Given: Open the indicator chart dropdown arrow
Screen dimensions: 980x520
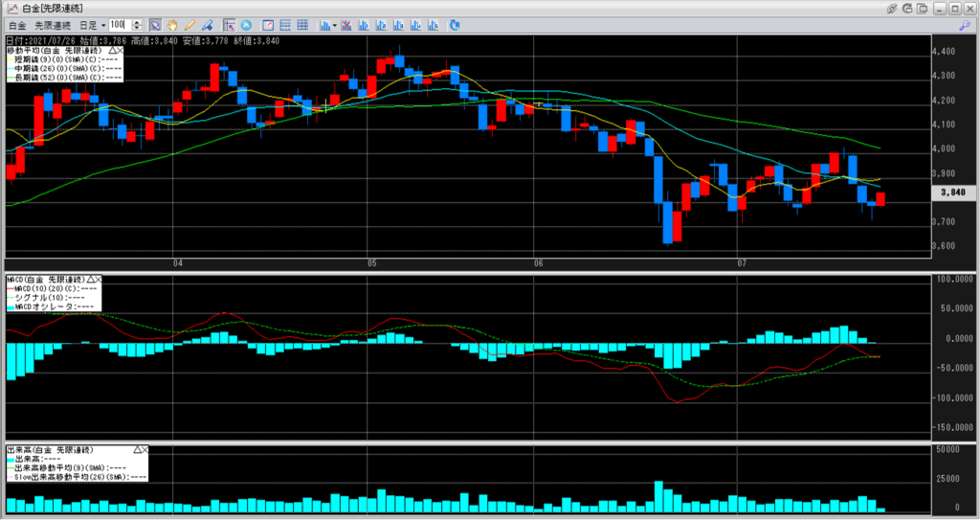Looking at the screenshot, I should [334, 26].
